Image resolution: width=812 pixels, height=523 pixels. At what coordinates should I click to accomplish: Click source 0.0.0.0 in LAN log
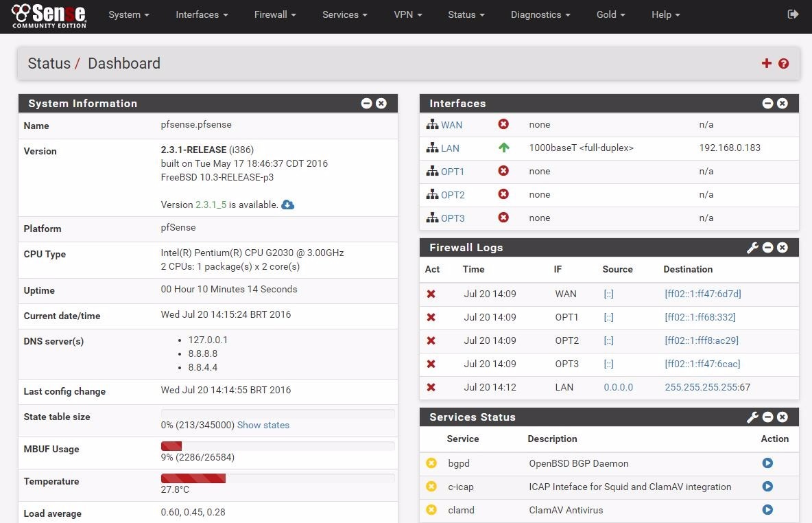[x=619, y=387]
